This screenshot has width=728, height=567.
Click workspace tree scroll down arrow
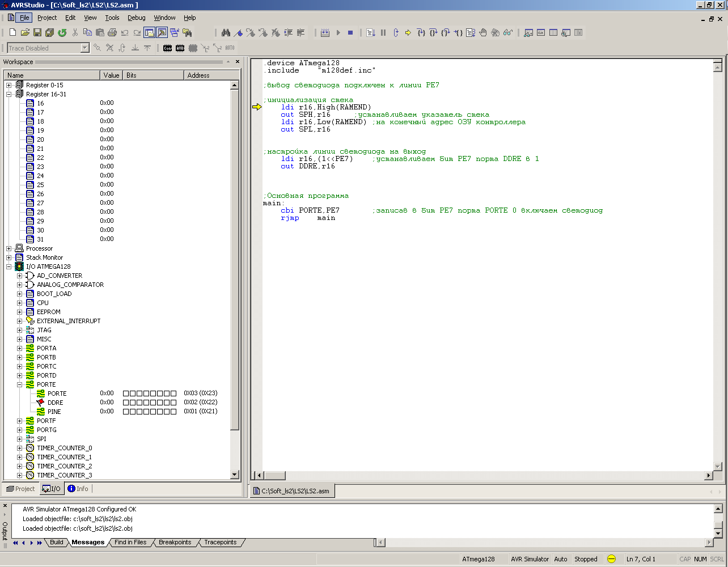click(235, 475)
